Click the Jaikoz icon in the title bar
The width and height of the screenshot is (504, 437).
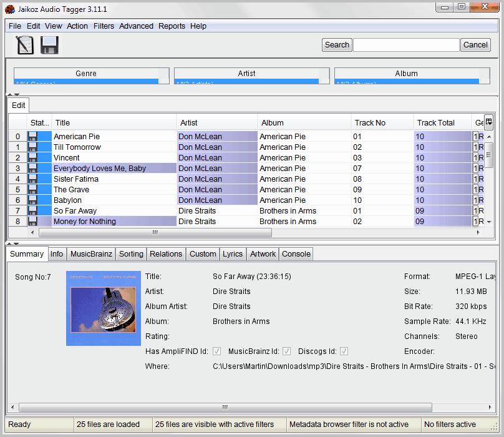pyautogui.click(x=9, y=9)
